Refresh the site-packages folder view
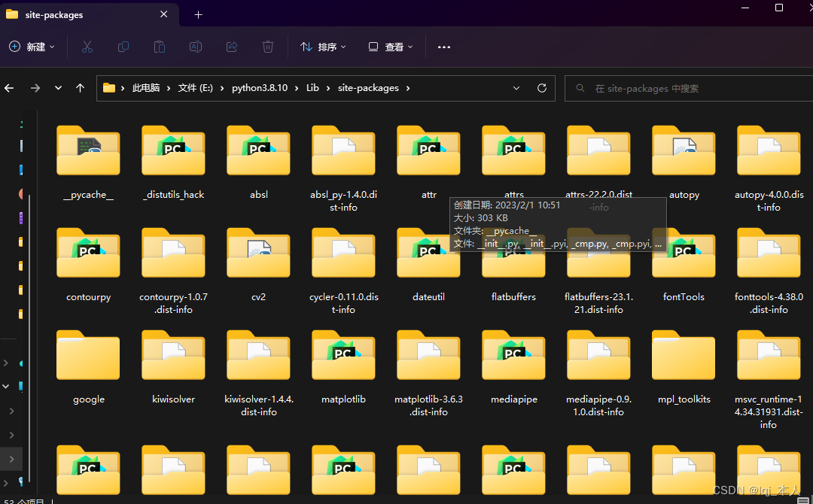Image resolution: width=813 pixels, height=504 pixels. (541, 87)
